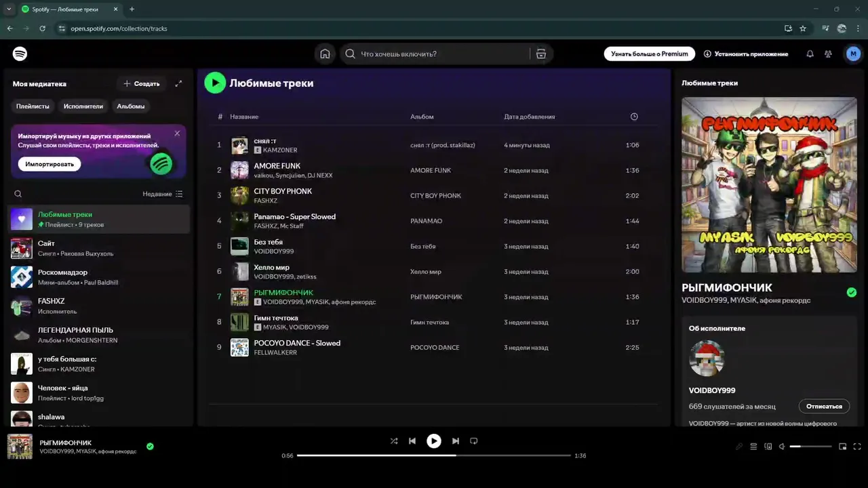Click VOIDBOY999 artist avatar in right panel

[x=707, y=359]
